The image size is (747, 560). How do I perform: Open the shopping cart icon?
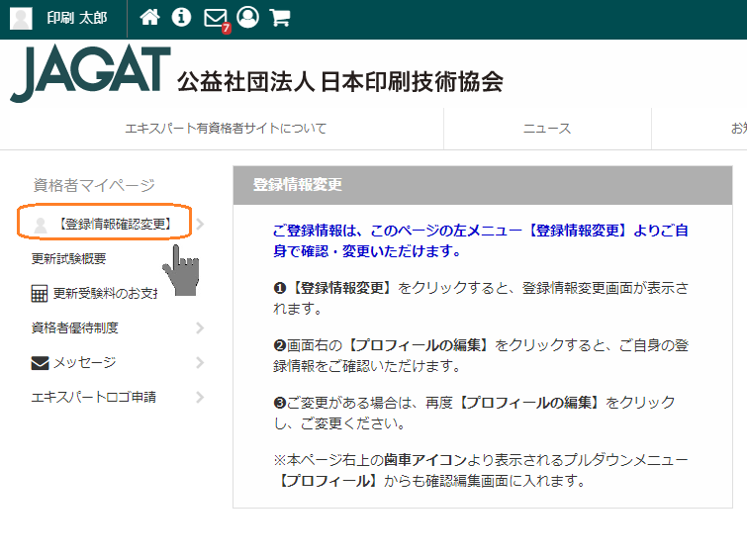point(280,18)
